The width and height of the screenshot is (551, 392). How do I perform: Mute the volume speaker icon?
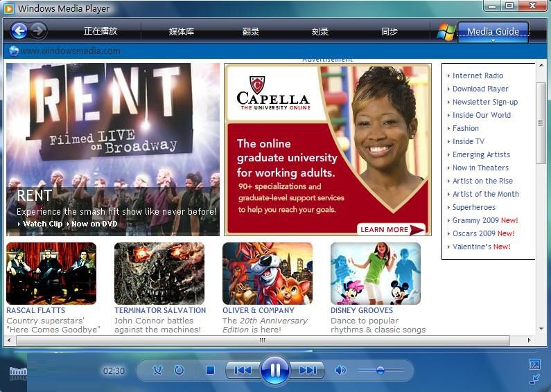(340, 371)
